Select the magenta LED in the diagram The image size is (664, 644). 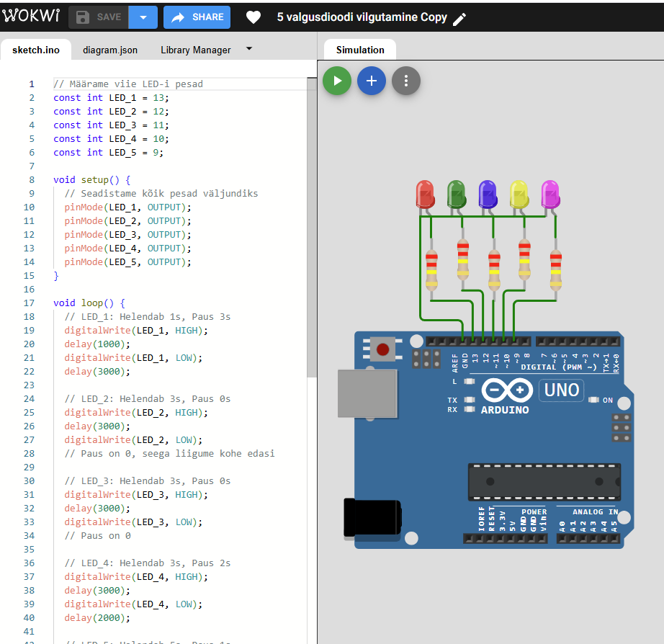pos(550,194)
